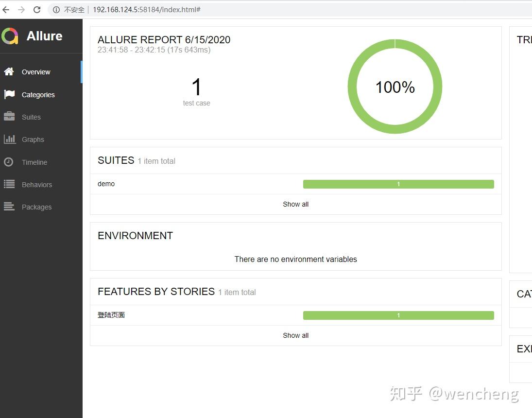
Task: Open the Behaviors tab label
Action: [36, 185]
